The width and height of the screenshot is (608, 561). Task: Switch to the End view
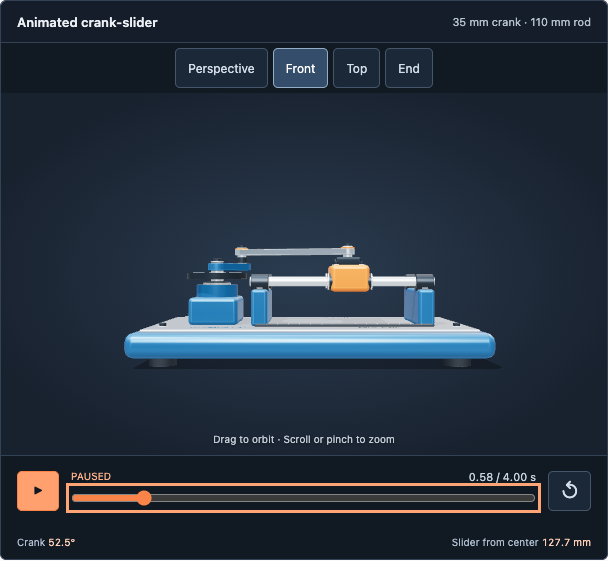coord(409,68)
